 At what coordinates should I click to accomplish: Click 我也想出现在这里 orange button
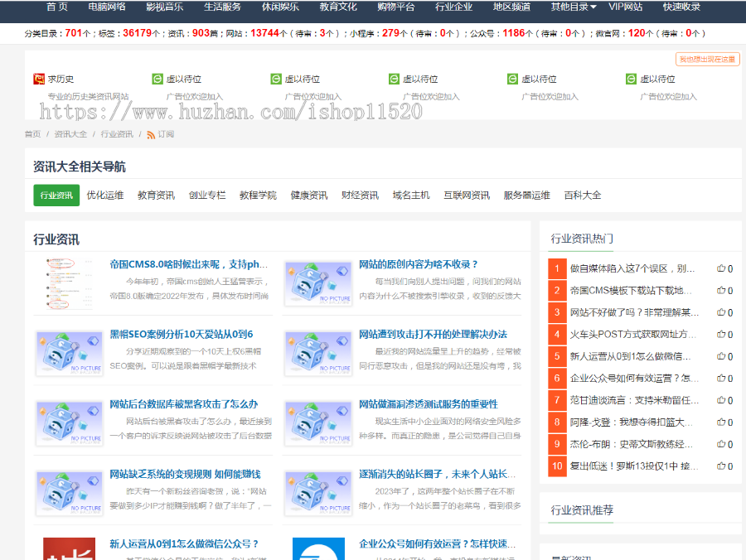[708, 60]
